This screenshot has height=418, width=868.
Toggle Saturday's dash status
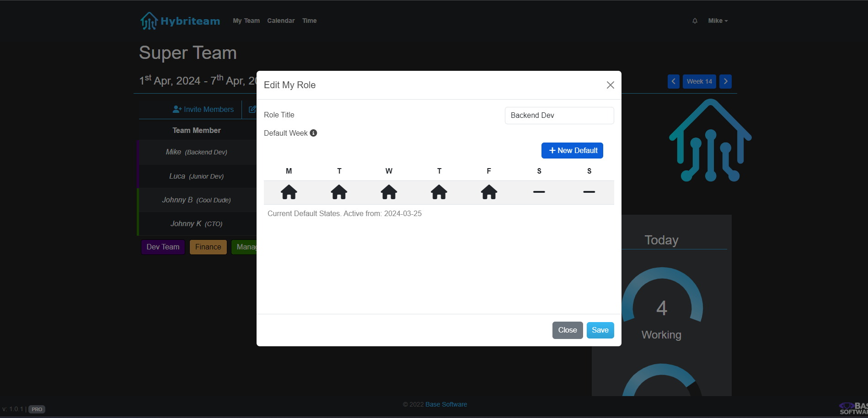click(539, 192)
